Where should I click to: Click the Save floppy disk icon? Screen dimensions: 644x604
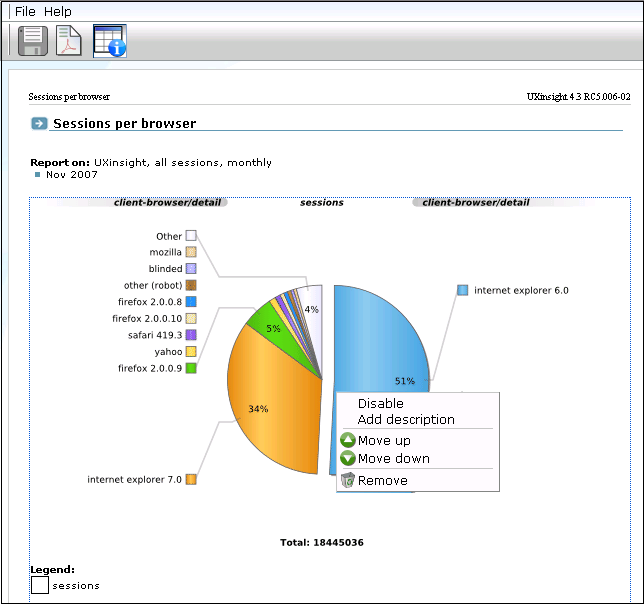click(32, 41)
